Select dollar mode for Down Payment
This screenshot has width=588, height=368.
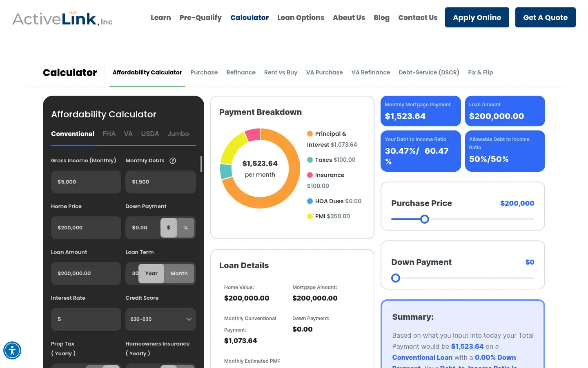tap(169, 228)
